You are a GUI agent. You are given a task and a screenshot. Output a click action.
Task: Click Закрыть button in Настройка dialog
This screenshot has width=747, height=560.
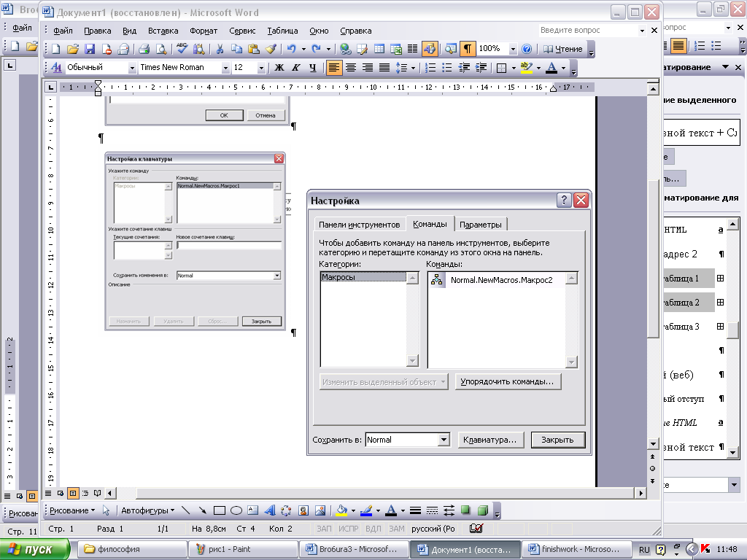pos(557,440)
